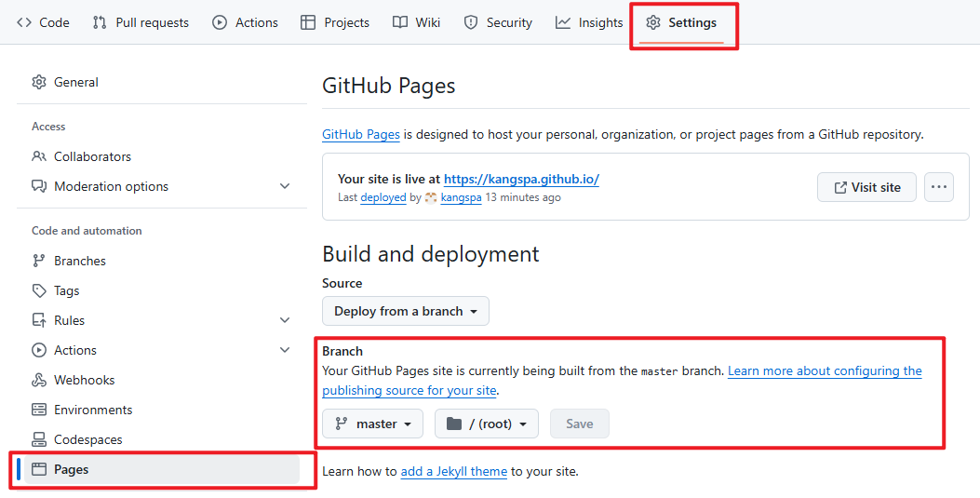Click the Save button
The height and width of the screenshot is (498, 980).
(x=580, y=424)
